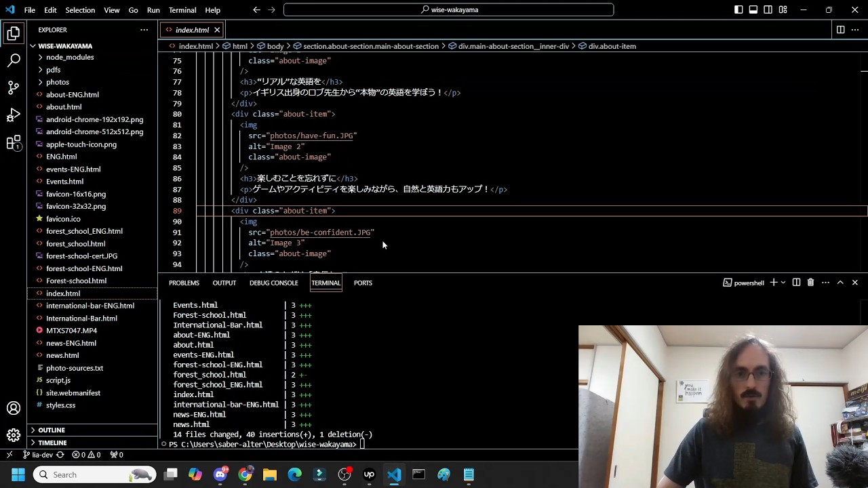
Task: Toggle Panel visibility in title bar
Action: point(753,10)
